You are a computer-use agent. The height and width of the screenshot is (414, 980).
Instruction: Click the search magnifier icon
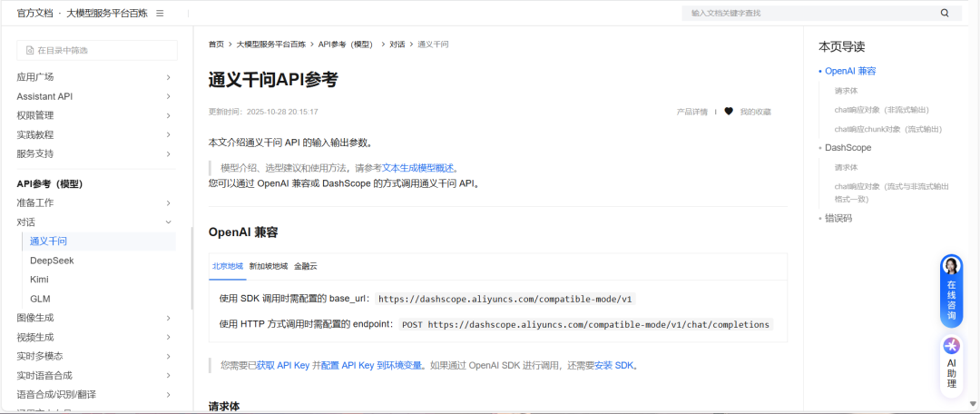point(945,13)
